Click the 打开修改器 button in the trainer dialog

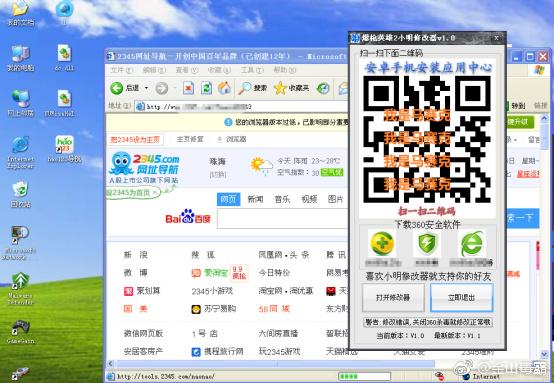point(393,297)
